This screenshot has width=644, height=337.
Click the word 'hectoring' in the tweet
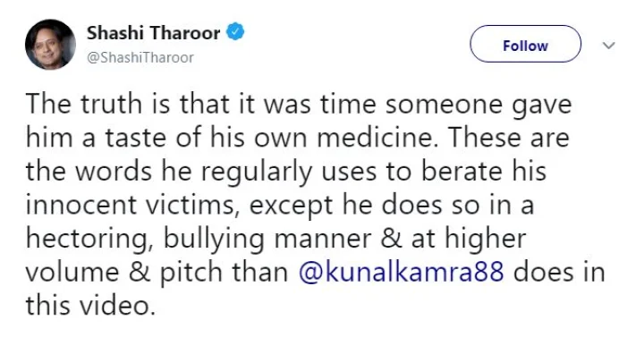point(87,240)
